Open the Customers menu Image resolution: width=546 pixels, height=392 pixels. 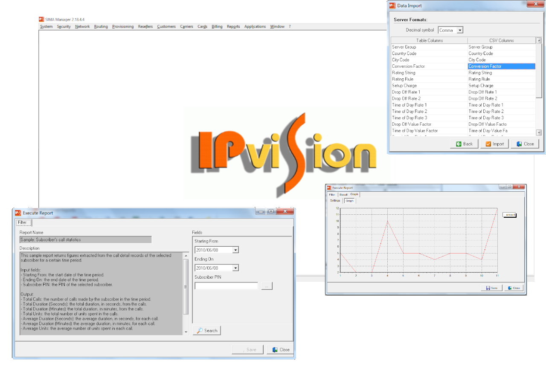click(166, 26)
